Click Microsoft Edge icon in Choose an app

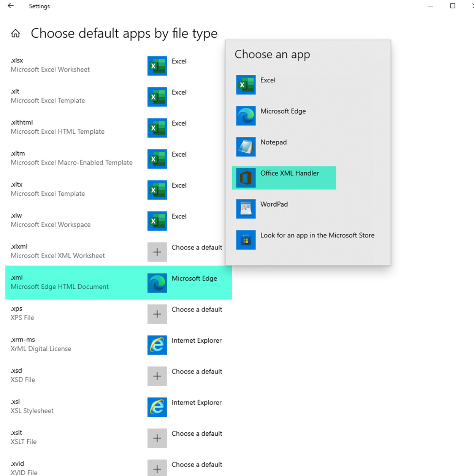[x=246, y=116]
